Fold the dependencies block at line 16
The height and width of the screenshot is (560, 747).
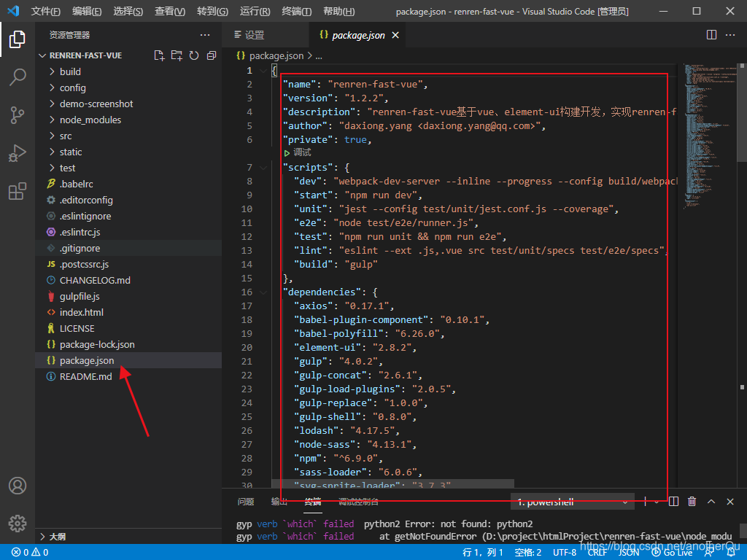(x=263, y=292)
